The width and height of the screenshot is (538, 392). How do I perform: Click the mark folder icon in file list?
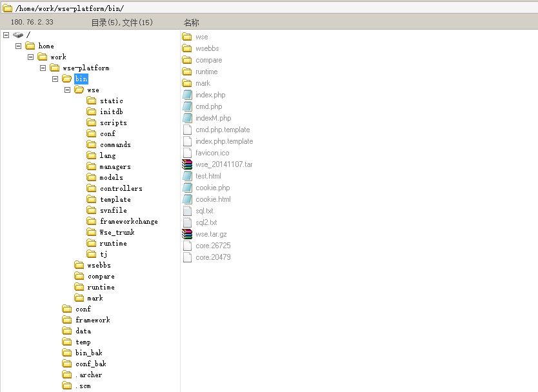point(187,83)
